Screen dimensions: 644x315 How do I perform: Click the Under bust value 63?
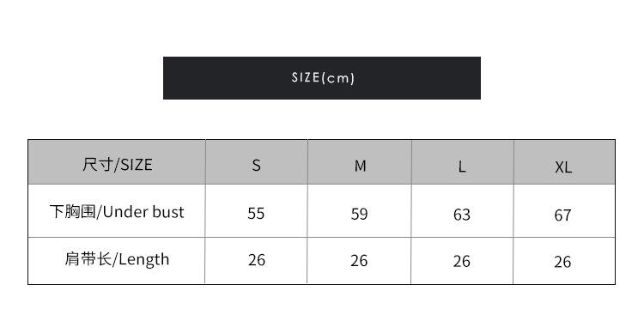tap(462, 215)
